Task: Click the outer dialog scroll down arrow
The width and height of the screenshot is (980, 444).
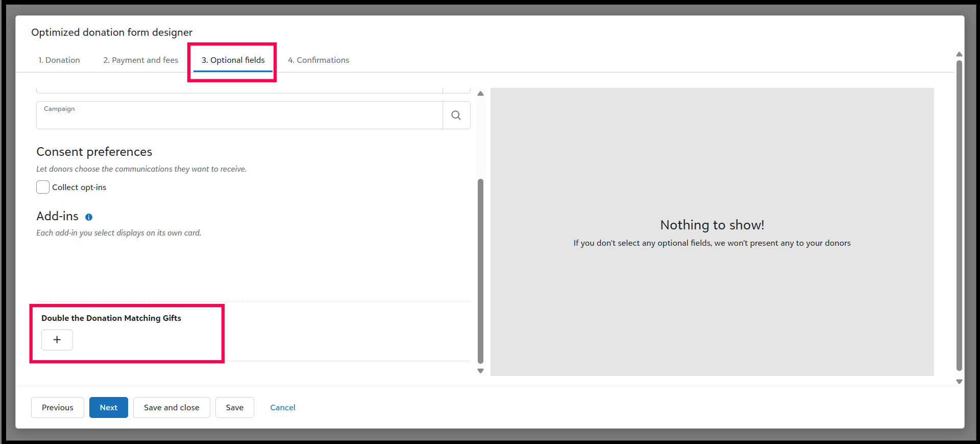Action: pos(959,382)
